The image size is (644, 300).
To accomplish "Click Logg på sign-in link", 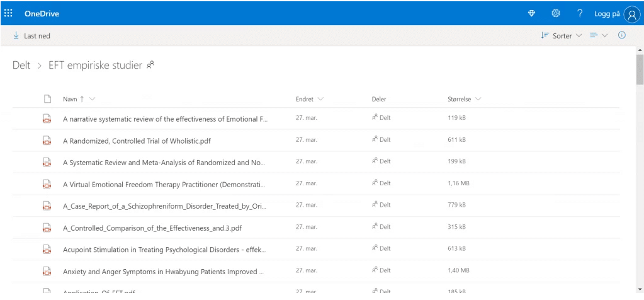I will tap(607, 14).
